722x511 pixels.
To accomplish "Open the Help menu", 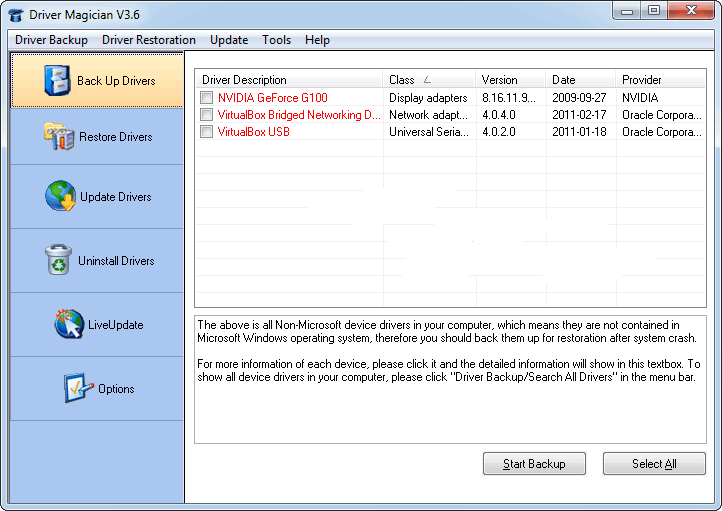I will (x=317, y=40).
